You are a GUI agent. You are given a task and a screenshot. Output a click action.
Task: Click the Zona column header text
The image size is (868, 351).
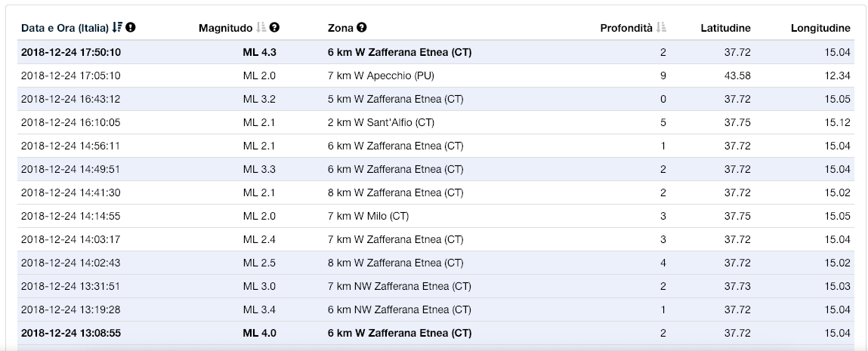tap(341, 28)
